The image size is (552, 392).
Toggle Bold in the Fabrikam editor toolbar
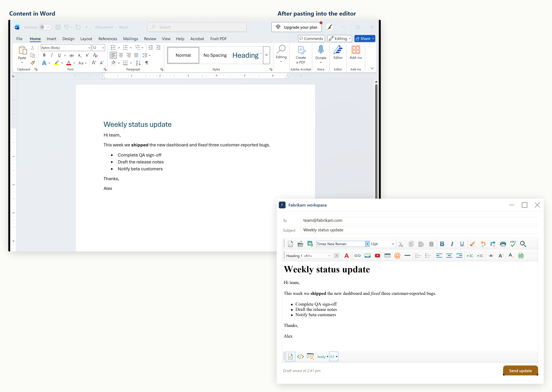pyautogui.click(x=442, y=244)
